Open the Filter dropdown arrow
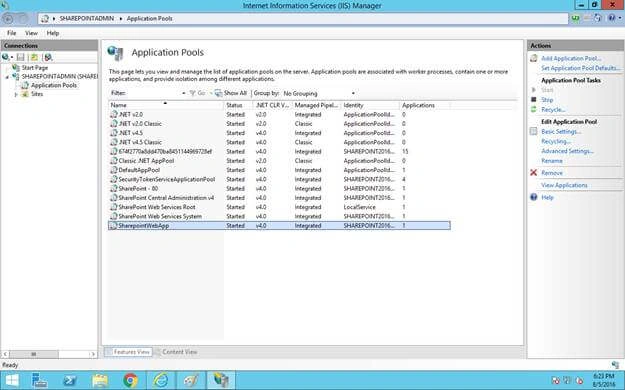Screen dimensions: 625x390 coord(183,93)
